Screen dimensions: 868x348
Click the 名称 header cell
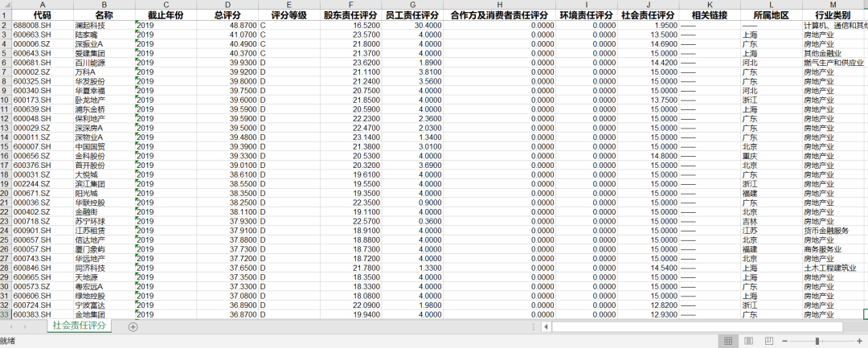[104, 15]
